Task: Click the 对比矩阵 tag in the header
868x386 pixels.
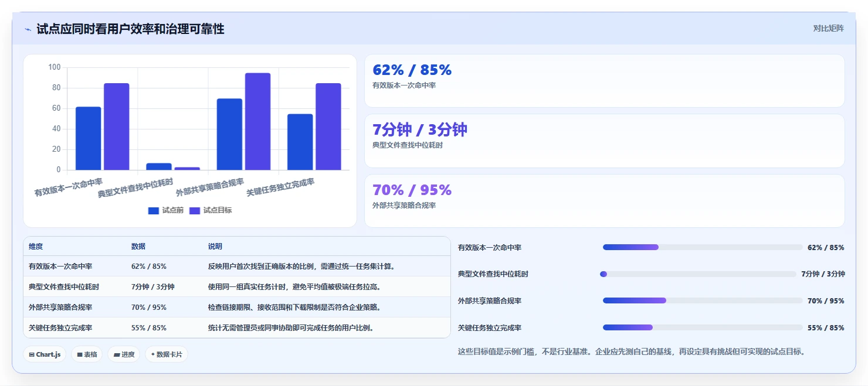Action: click(x=828, y=28)
